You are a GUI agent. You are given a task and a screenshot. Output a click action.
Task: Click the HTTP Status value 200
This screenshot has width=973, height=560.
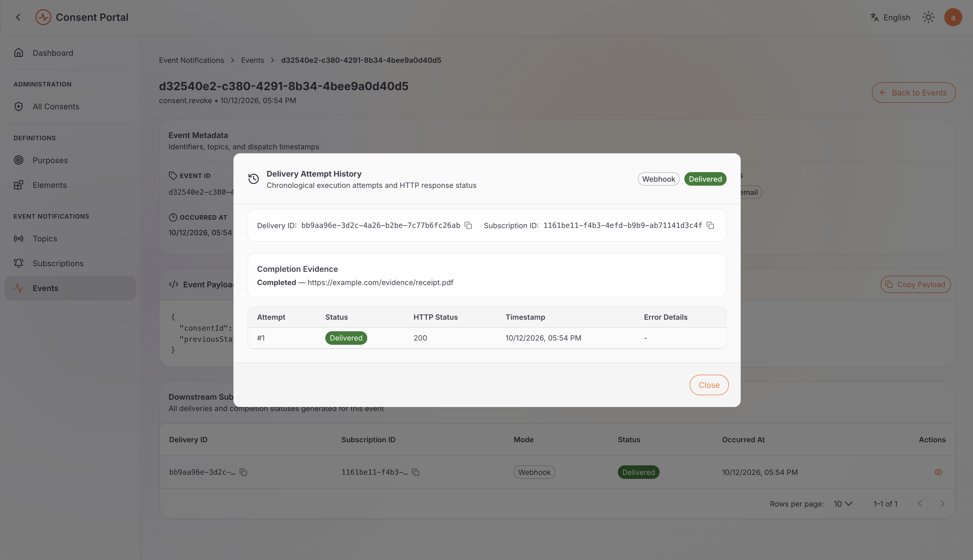(420, 338)
